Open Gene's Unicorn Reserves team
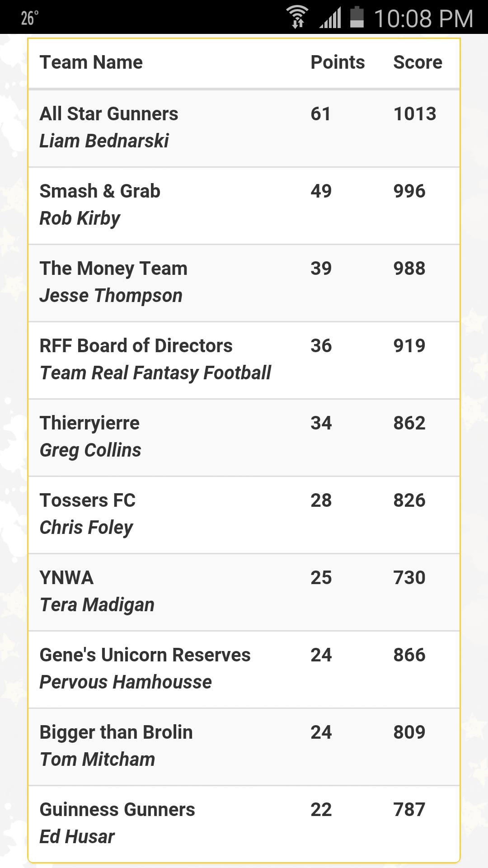Viewport: 488px width, 868px height. [x=244, y=670]
